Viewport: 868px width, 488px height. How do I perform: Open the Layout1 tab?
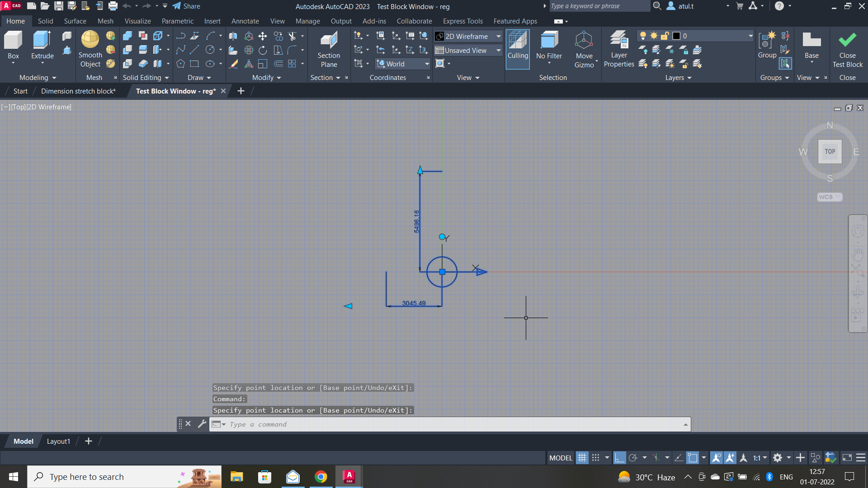[58, 441]
